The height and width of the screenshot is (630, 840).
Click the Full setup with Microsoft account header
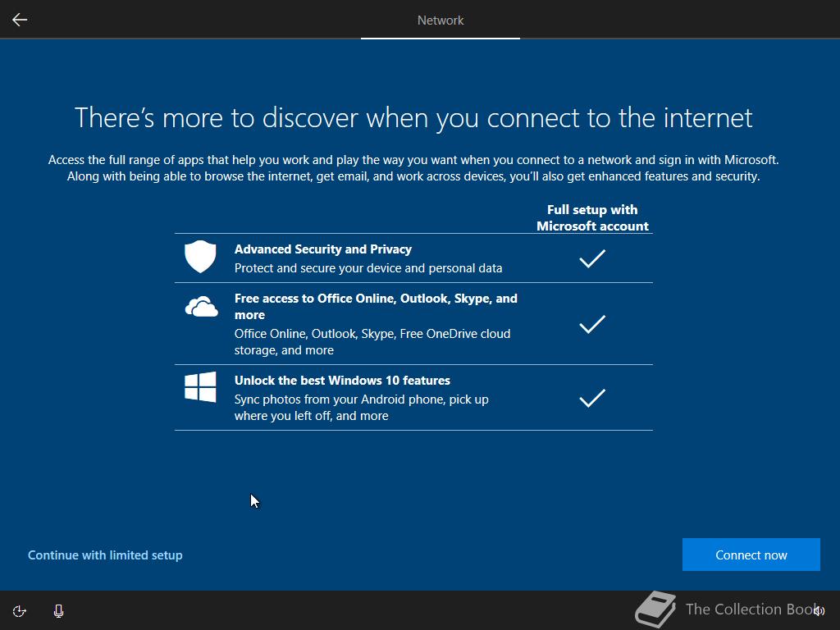[592, 217]
